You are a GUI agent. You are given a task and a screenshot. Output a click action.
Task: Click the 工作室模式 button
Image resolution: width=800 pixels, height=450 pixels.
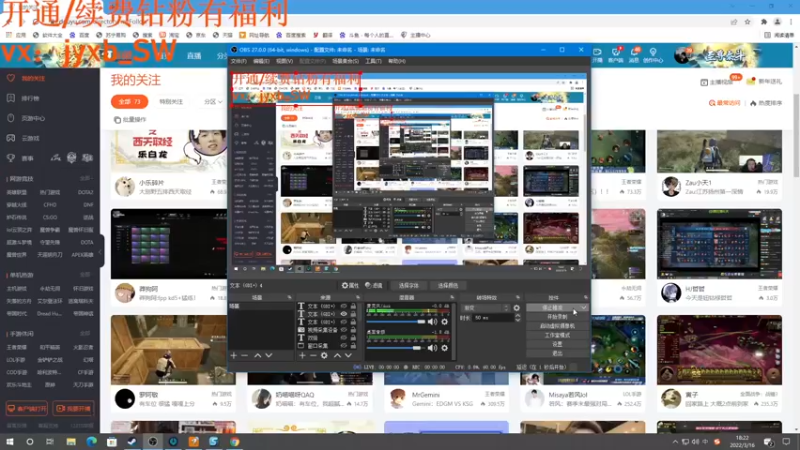pyautogui.click(x=557, y=335)
